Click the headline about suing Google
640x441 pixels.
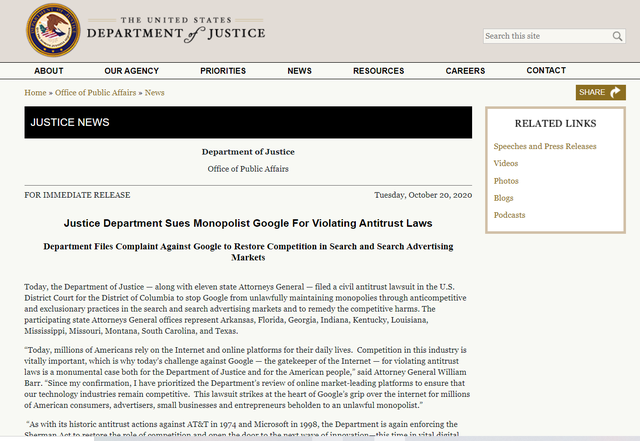point(248,223)
